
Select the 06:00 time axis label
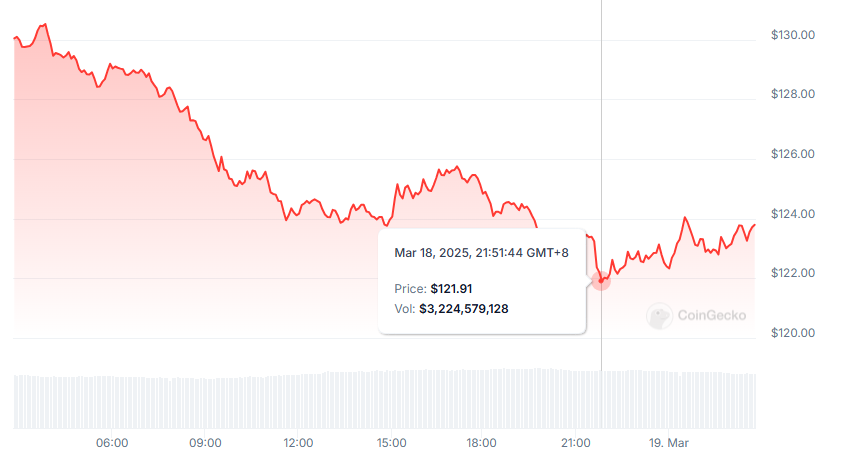[x=111, y=443]
